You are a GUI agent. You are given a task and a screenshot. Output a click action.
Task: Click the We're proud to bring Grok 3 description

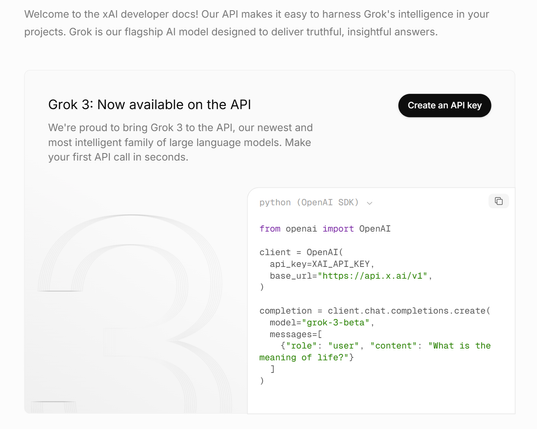(x=180, y=142)
